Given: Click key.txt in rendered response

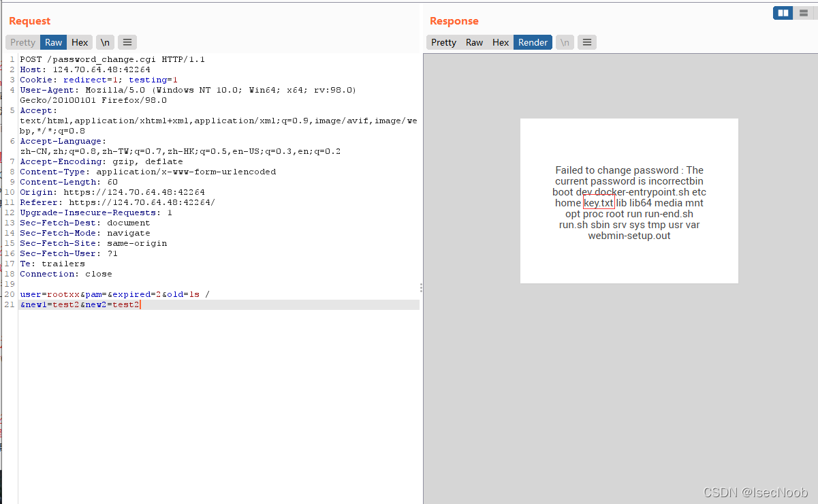Looking at the screenshot, I should tap(599, 203).
